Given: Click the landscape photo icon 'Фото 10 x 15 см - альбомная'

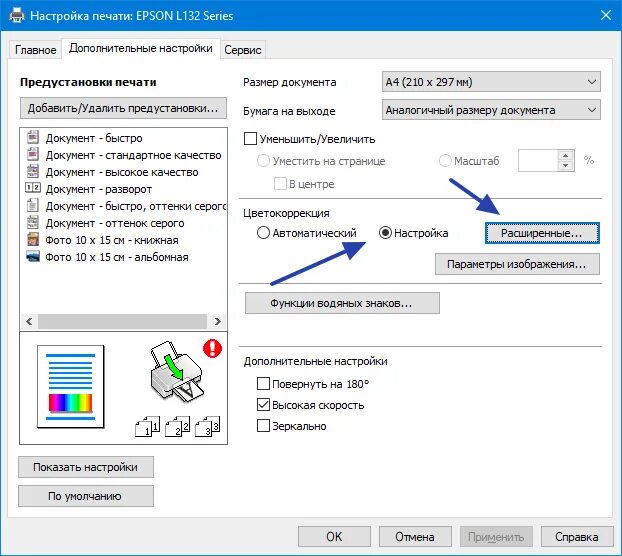Looking at the screenshot, I should pyautogui.click(x=33, y=256).
